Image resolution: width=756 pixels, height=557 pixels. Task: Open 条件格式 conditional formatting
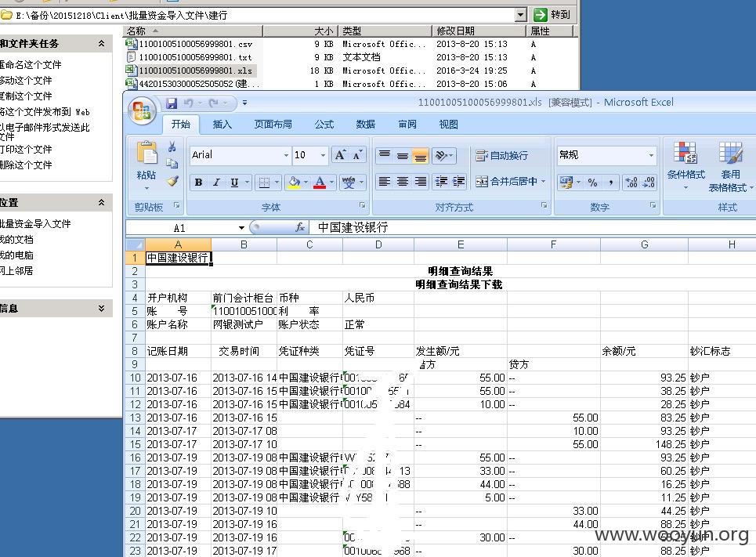685,165
